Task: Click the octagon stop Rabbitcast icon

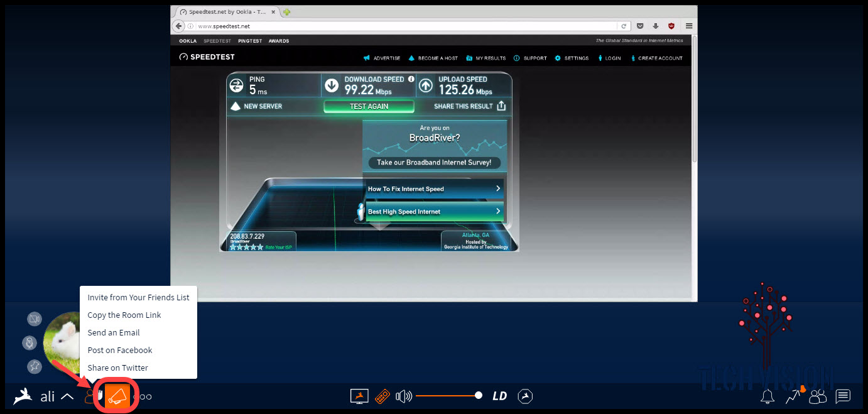Action: 526,396
